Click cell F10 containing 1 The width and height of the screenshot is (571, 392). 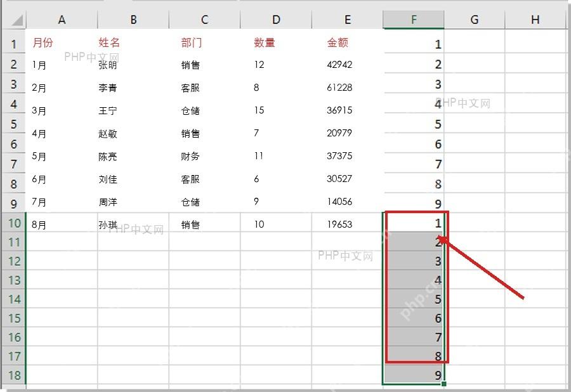(x=414, y=223)
